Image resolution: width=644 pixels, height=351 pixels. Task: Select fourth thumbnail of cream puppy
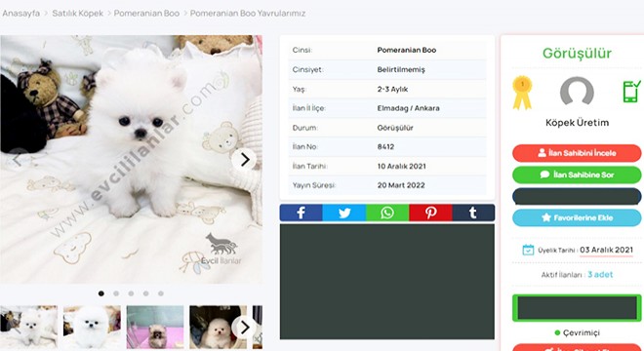click(x=219, y=328)
